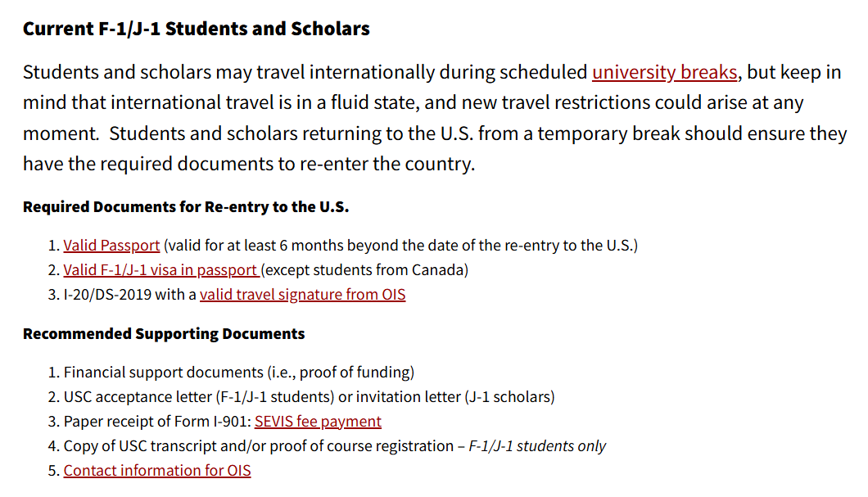Viewport: 868px width, 497px height.
Task: Click the valid for at least 6 months text
Action: 400,246
